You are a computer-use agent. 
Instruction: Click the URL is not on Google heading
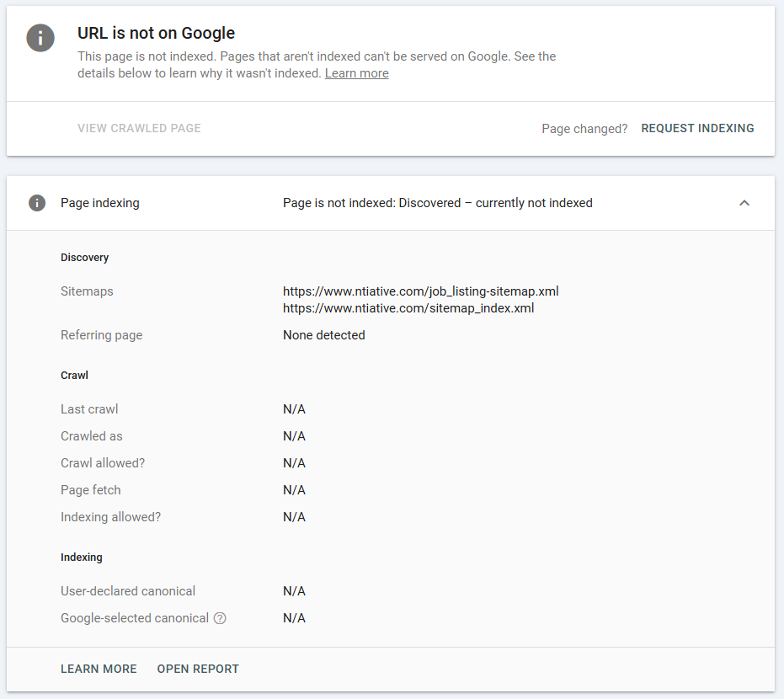[156, 34]
